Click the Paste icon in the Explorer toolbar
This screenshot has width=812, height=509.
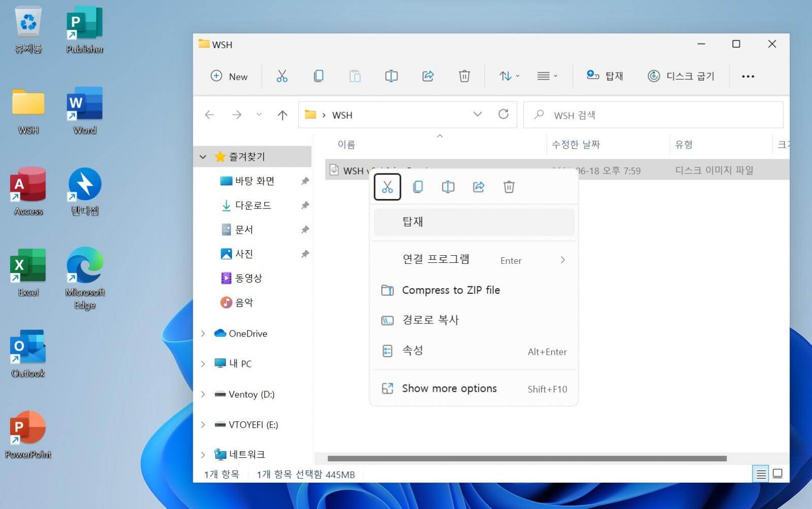pos(355,76)
